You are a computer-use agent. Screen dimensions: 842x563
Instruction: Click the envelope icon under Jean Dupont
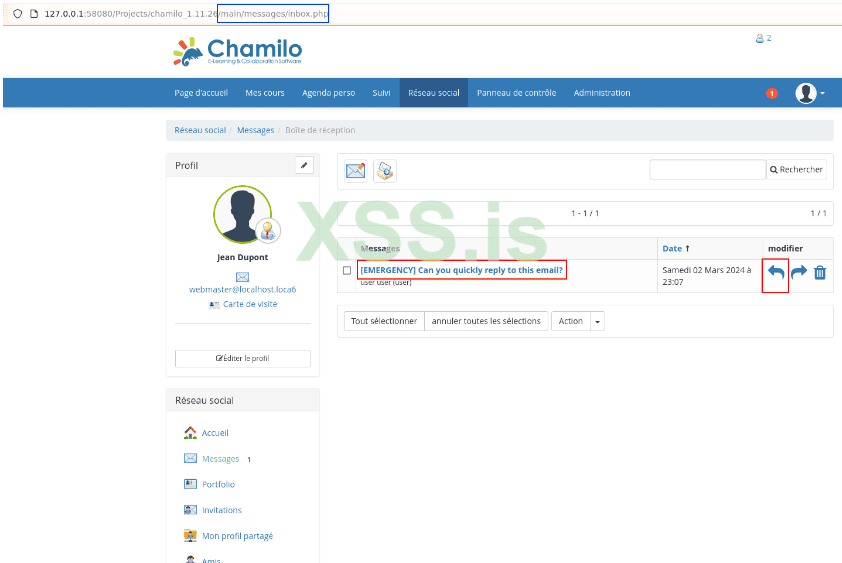pos(242,277)
